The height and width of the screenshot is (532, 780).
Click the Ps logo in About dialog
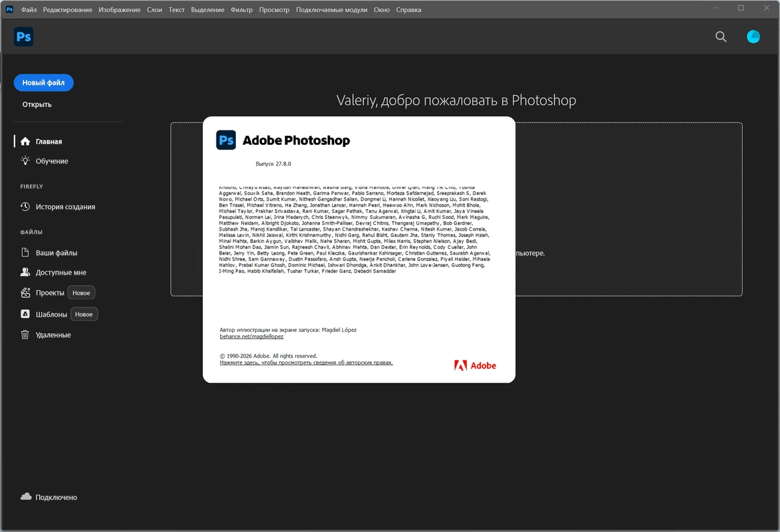pyautogui.click(x=226, y=140)
